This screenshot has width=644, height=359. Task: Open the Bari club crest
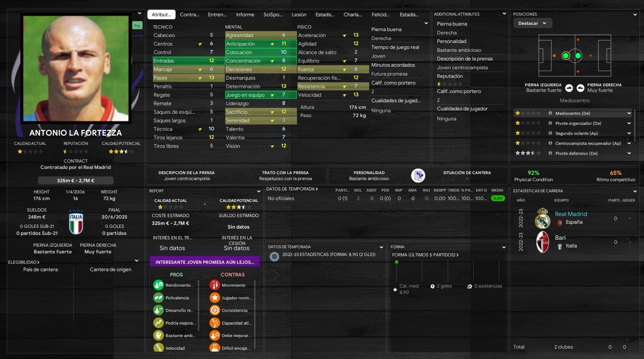click(543, 242)
